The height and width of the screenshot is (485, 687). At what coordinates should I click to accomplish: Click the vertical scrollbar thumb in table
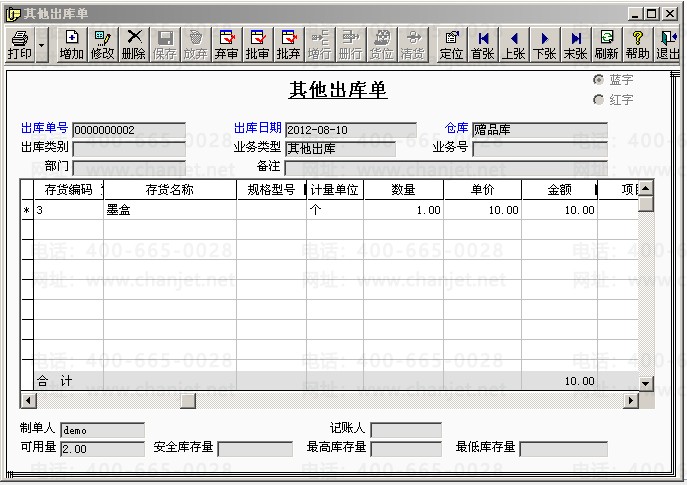coord(646,204)
